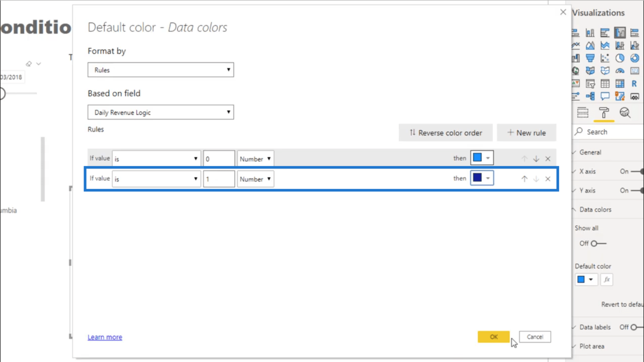This screenshot has height=362, width=644.
Task: Close the dialog with the X button
Action: tap(563, 12)
